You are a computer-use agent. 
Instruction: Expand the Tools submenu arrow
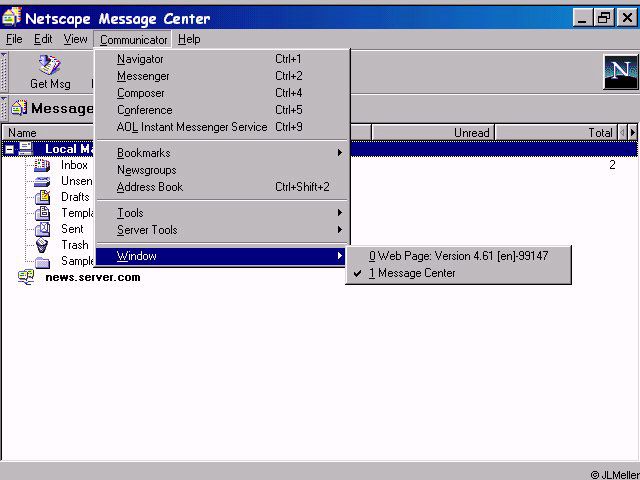(x=340, y=213)
